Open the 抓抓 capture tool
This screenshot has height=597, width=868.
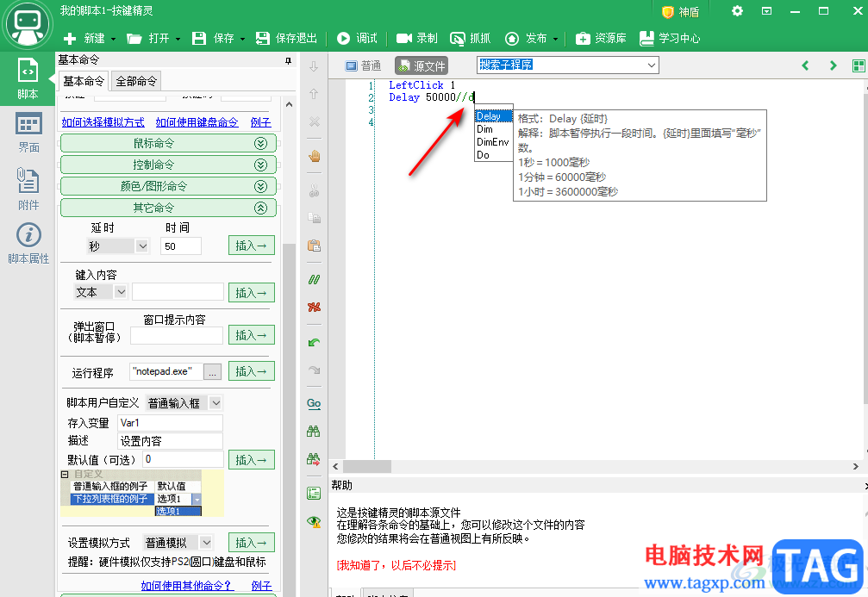470,38
